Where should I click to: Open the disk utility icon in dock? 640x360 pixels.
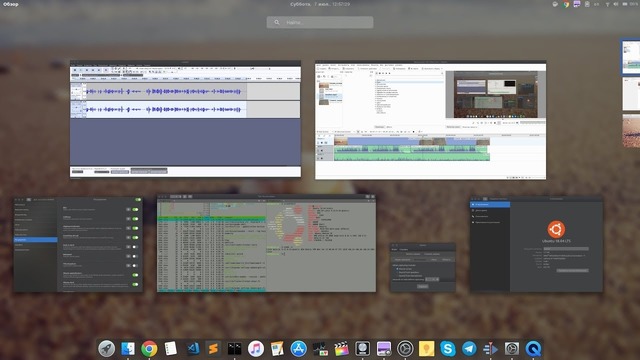pos(362,349)
